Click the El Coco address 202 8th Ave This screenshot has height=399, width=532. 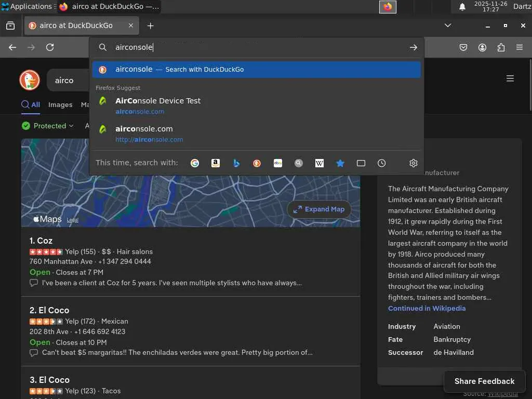[x=49, y=331]
